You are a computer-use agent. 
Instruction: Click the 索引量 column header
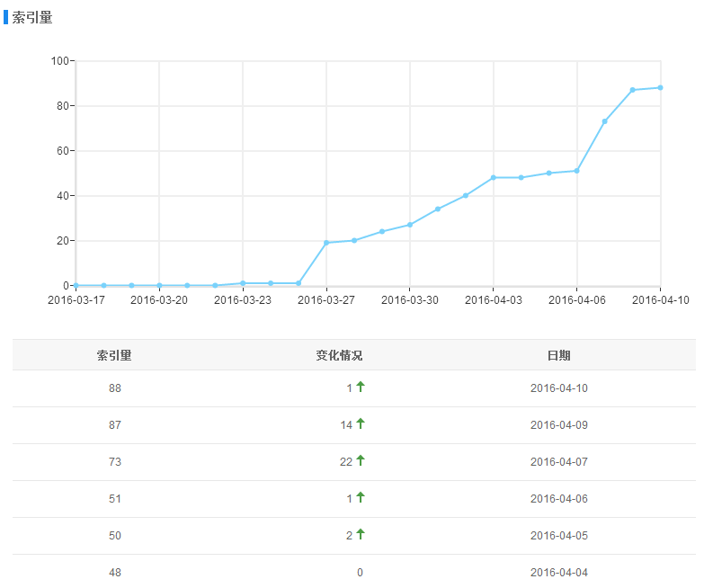pyautogui.click(x=114, y=355)
